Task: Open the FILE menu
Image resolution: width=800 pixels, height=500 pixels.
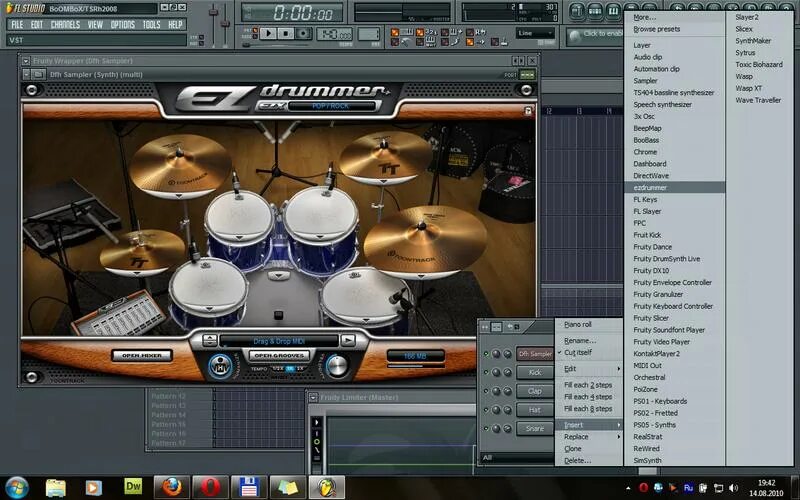Action: (17, 24)
